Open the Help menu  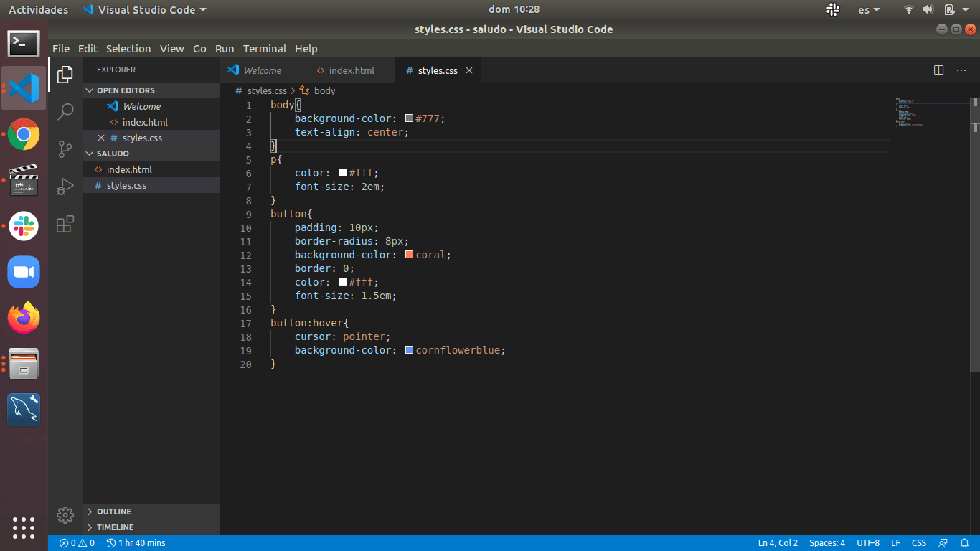(306, 49)
